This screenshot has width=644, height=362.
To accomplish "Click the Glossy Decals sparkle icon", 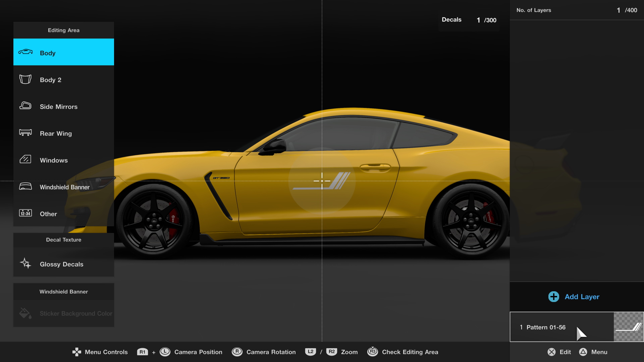I will pyautogui.click(x=25, y=264).
